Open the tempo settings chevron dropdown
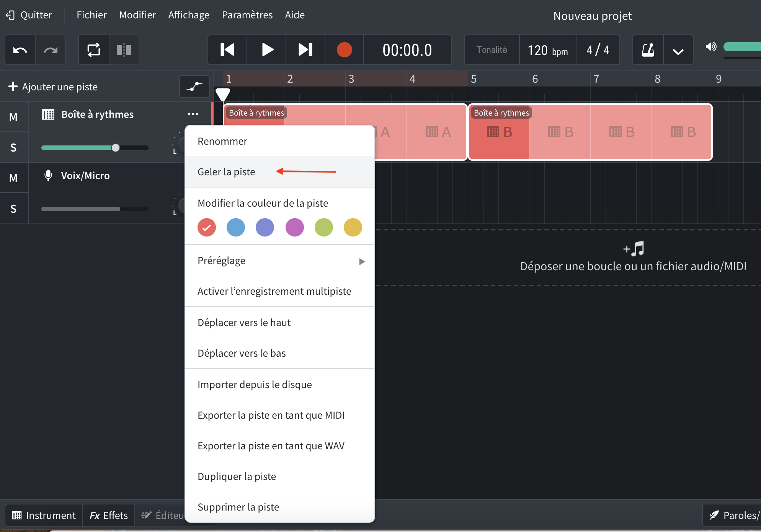The image size is (761, 532). coord(678,50)
